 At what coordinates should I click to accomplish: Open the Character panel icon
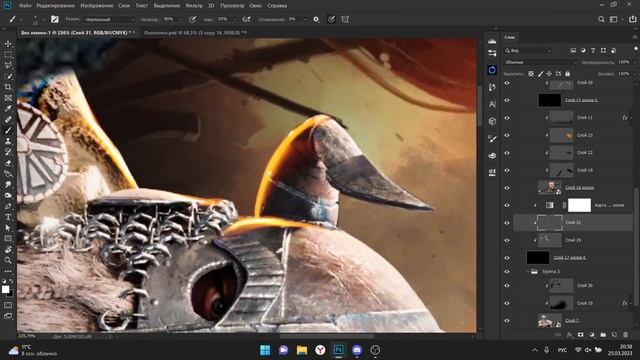492,104
